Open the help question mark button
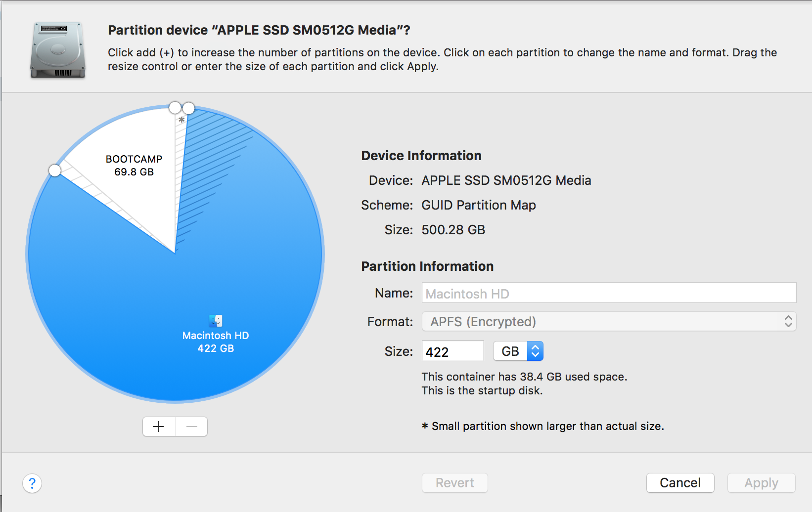Image resolution: width=812 pixels, height=512 pixels. point(32,483)
